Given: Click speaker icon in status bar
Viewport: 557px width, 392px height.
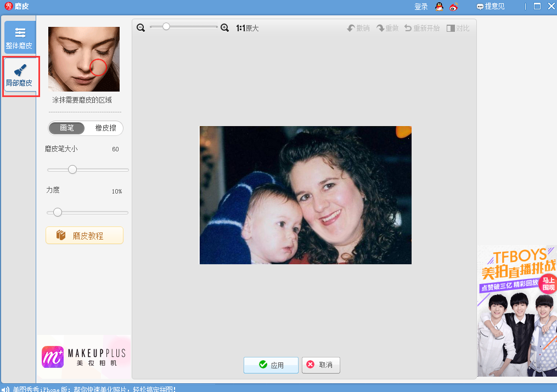Looking at the screenshot, I should [x=5, y=389].
